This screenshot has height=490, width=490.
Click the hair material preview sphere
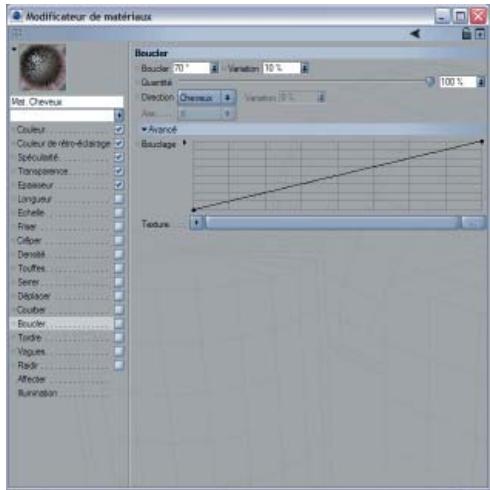(42, 68)
